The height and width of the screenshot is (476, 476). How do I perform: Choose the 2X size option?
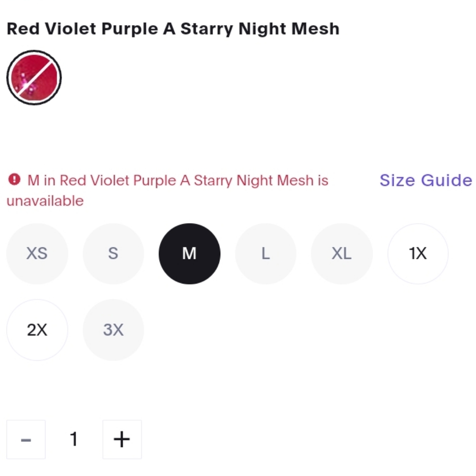point(37,330)
